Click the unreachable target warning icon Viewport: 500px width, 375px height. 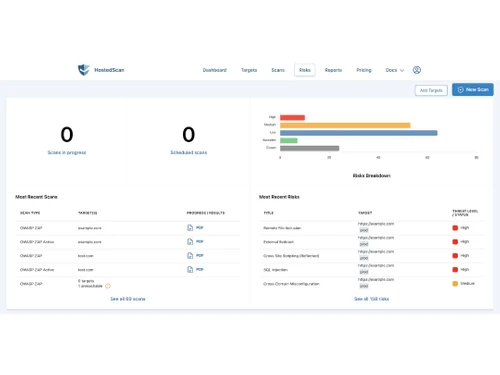(x=108, y=286)
